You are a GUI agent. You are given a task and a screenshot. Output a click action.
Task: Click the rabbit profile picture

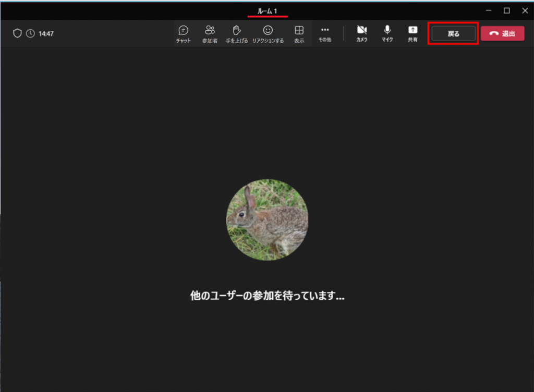point(267,220)
